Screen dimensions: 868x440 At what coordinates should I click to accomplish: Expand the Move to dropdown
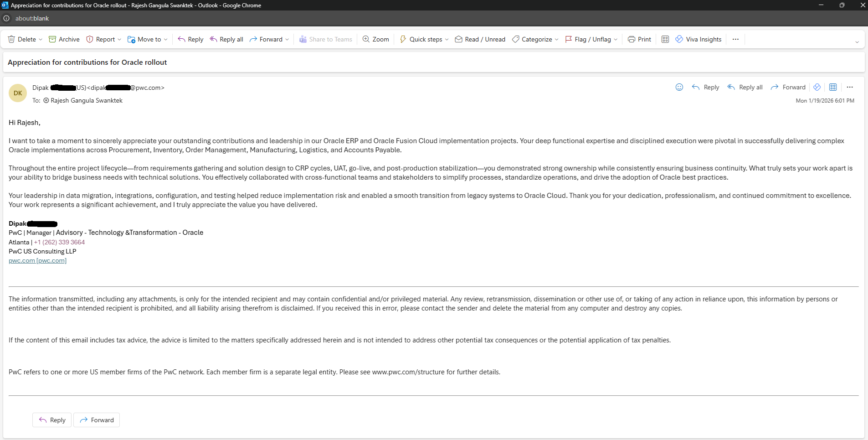[165, 40]
